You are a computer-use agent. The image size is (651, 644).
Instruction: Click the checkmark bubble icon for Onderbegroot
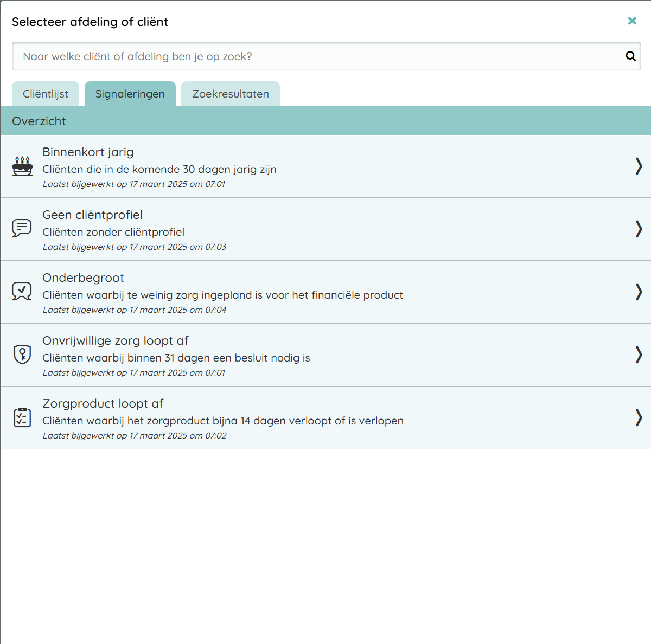22,291
